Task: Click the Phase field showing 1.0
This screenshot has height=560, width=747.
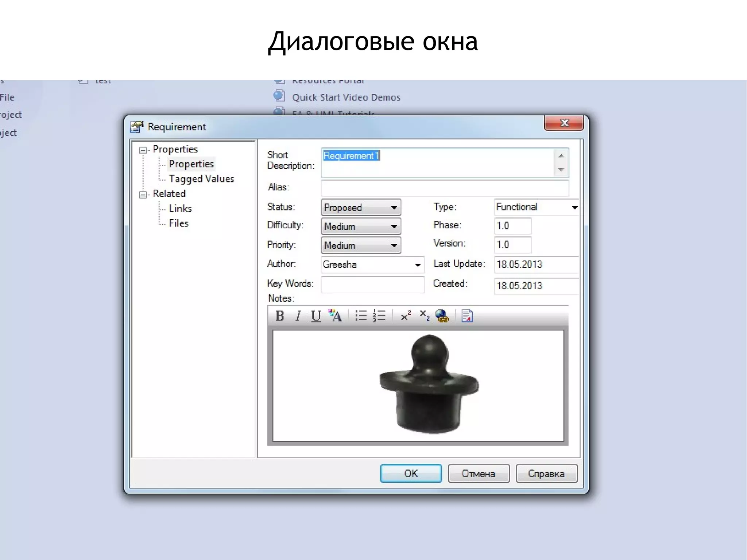Action: [x=512, y=226]
